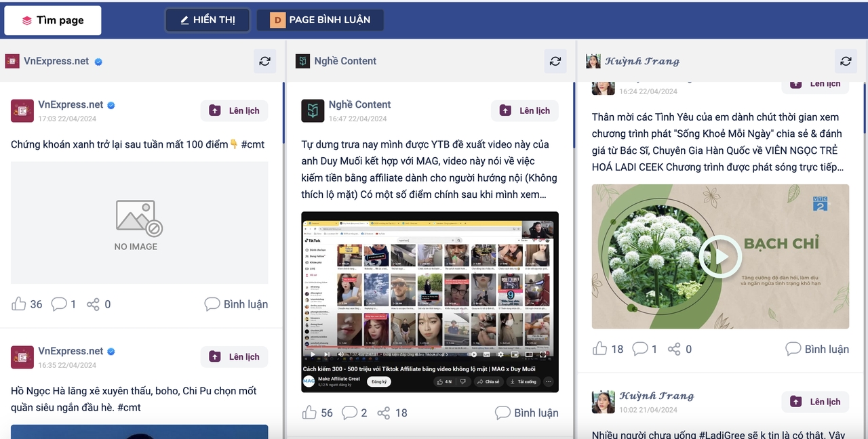Refresh the VnExpress.net column
The image size is (868, 439).
[264, 61]
